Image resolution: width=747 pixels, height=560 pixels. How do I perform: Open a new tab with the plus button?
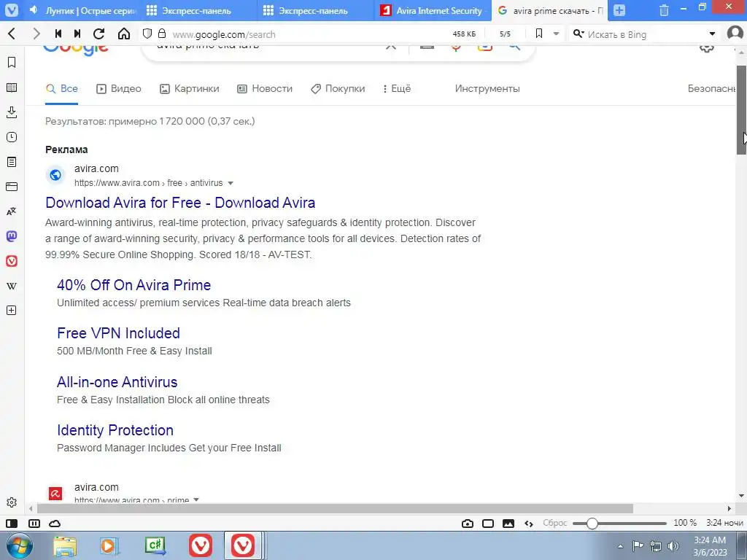[x=619, y=10]
